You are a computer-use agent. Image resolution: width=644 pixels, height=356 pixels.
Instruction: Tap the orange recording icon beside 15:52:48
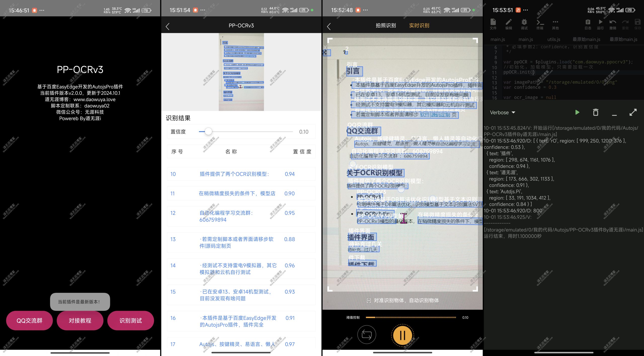pos(358,10)
